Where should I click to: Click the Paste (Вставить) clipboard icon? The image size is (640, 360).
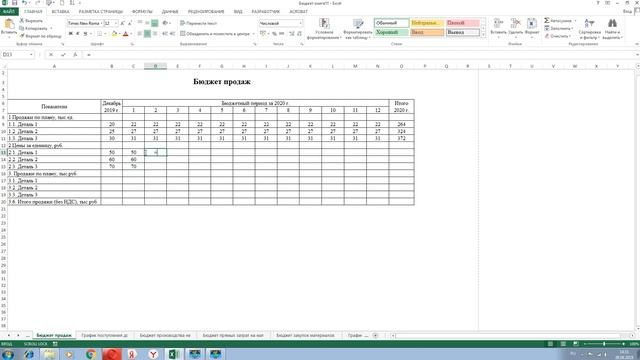point(9,24)
